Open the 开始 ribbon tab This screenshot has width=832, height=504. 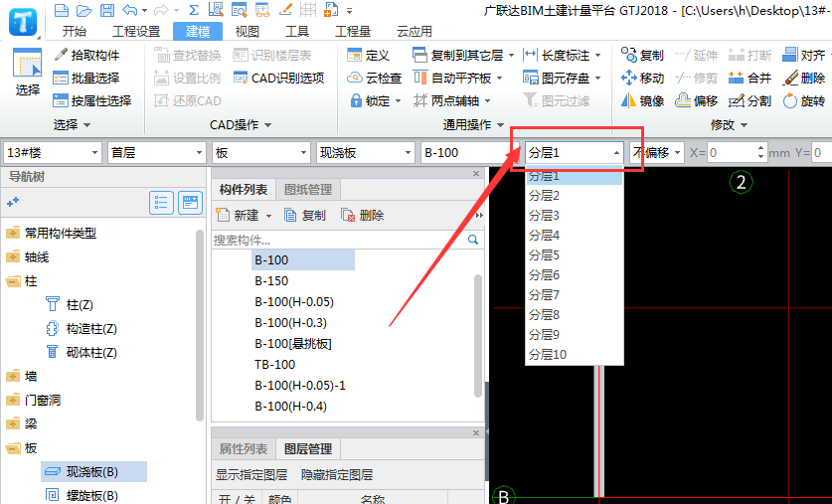click(x=75, y=31)
